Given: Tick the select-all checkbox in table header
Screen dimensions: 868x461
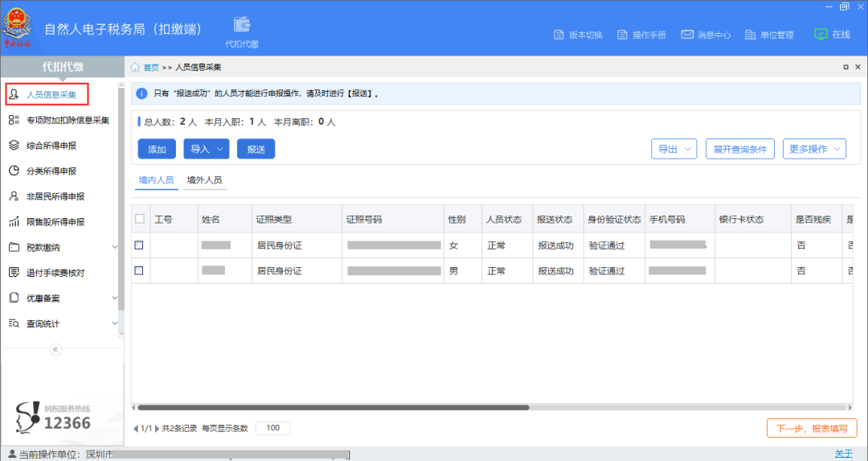Looking at the screenshot, I should point(140,219).
